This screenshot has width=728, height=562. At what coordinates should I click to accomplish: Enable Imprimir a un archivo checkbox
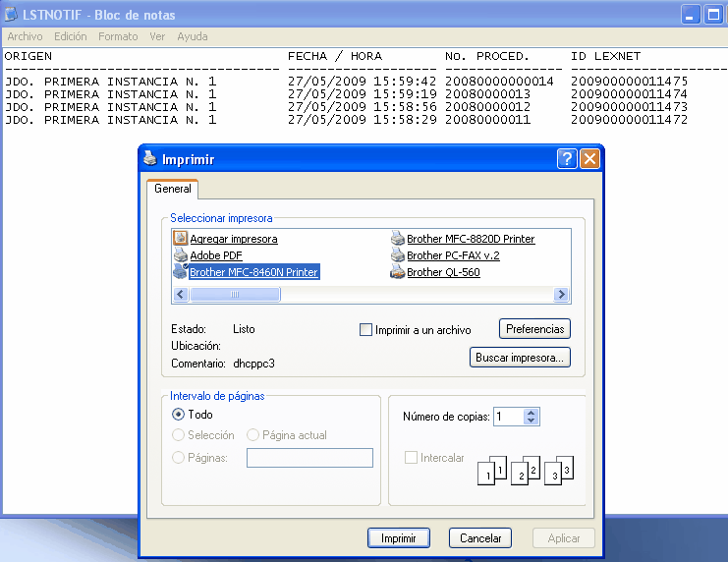click(366, 330)
